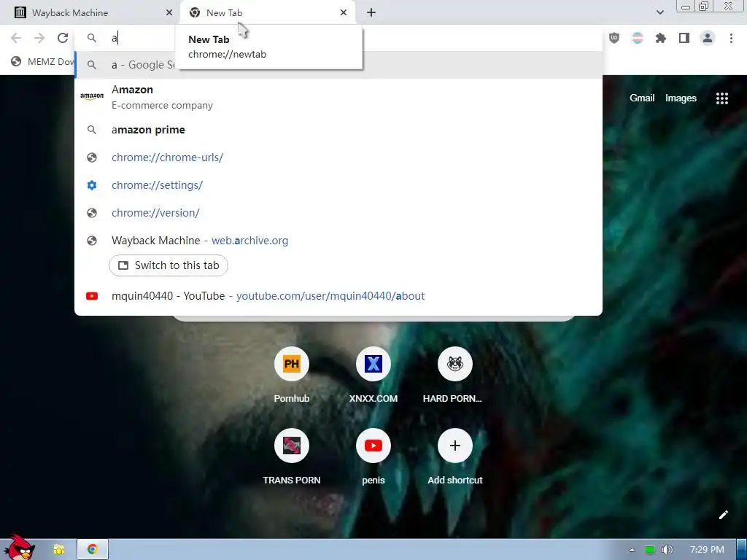Open a new tab with plus button
Screen dimensions: 747x560
point(371,13)
